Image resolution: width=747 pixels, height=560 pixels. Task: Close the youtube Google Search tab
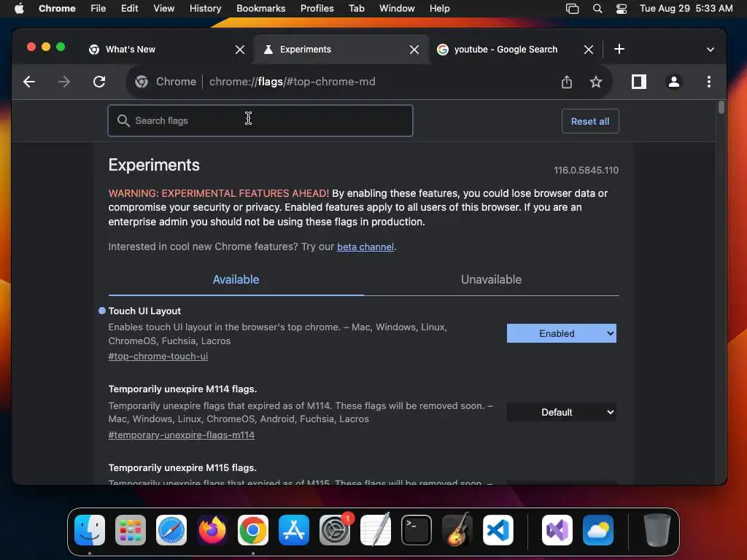(589, 50)
